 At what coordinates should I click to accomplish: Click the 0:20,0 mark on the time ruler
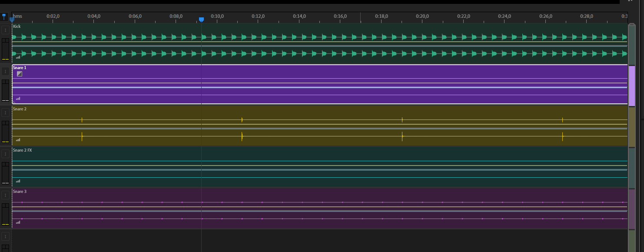[422, 17]
